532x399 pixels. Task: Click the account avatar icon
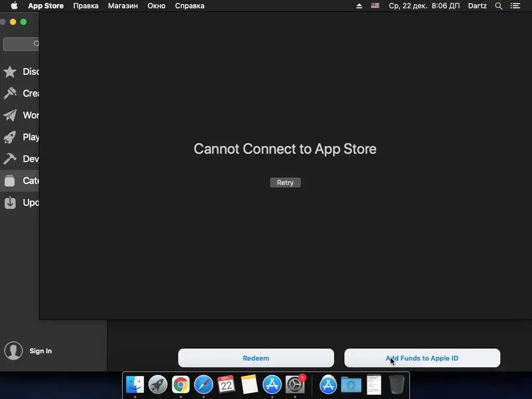(x=14, y=351)
